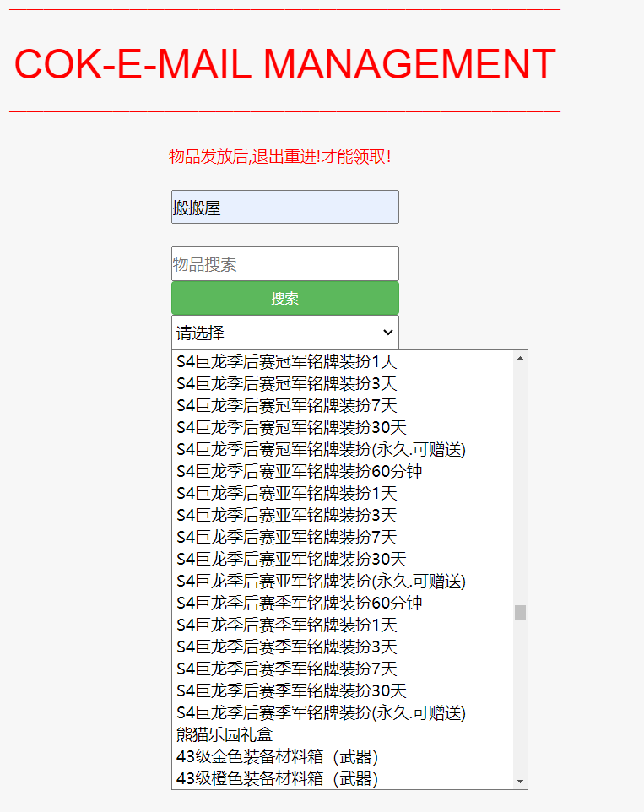Select S4巨龙季后赛冠军铭牌装扮1天 in the list
644x812 pixels.
click(287, 362)
